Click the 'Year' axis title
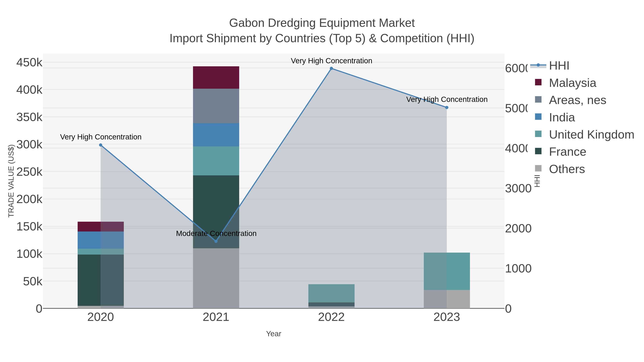Image resolution: width=644 pixels, height=362 pixels. pos(274,334)
